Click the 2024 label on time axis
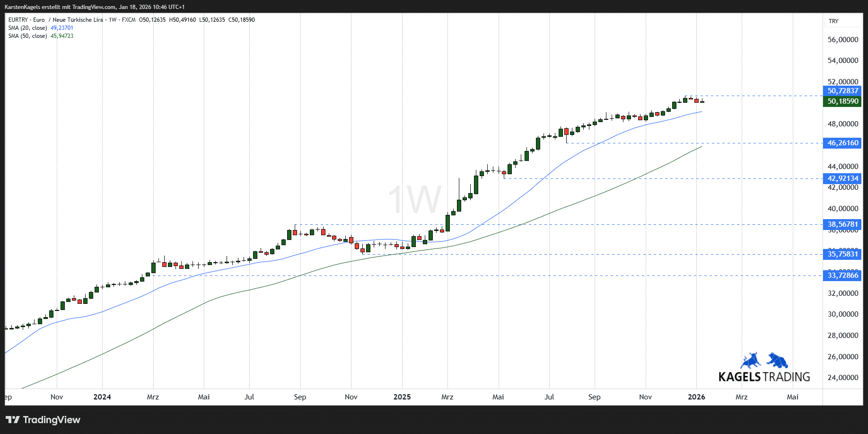The height and width of the screenshot is (434, 868). click(102, 397)
